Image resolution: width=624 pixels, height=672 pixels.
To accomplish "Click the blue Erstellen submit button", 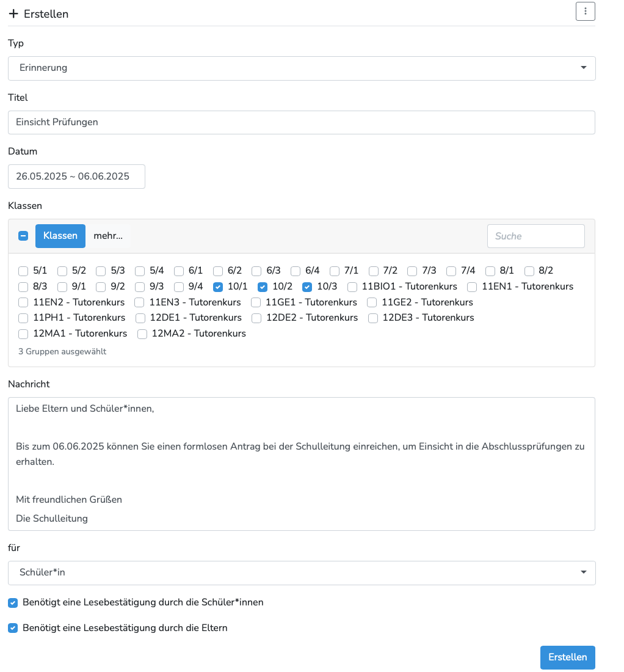I will click(567, 657).
